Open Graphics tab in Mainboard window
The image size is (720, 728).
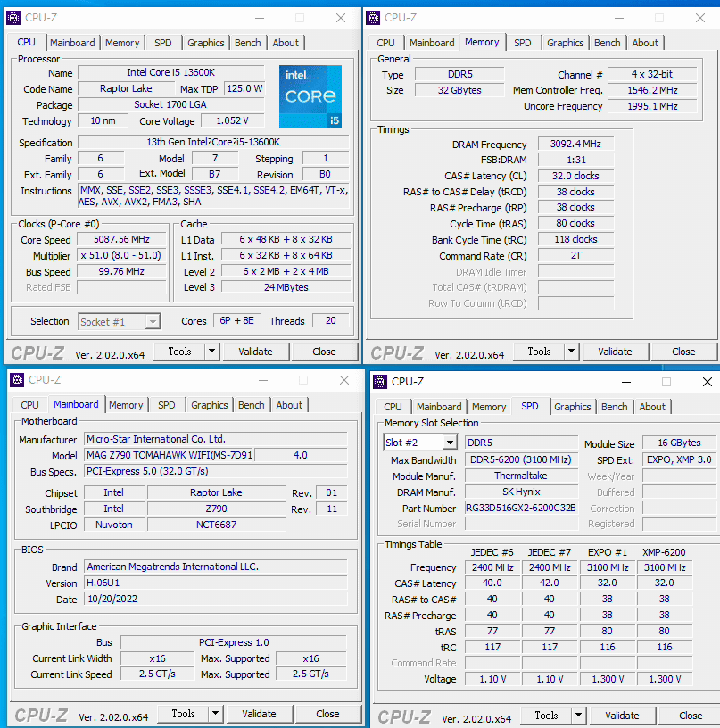(x=210, y=405)
